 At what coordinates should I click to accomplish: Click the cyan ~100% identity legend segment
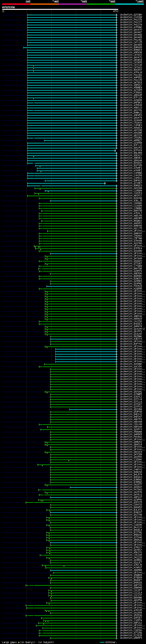(130, 4)
